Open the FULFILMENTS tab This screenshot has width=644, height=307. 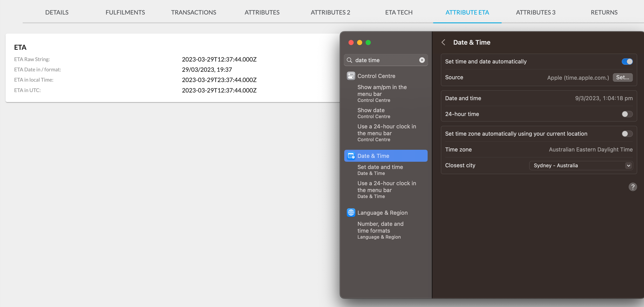(125, 12)
